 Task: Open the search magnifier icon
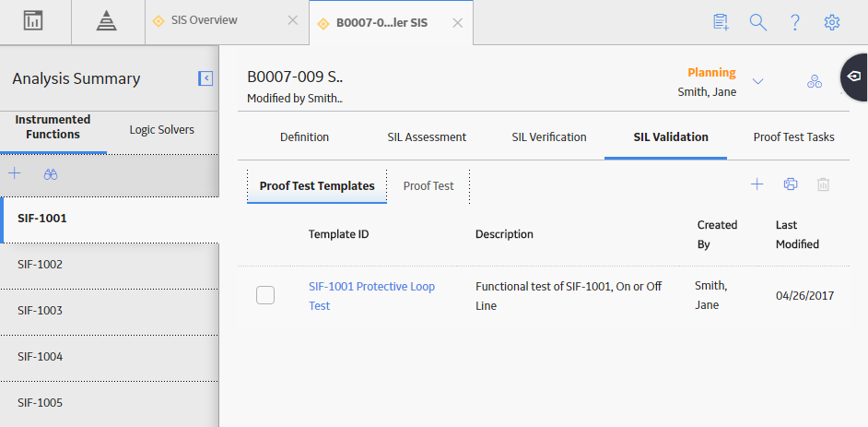click(757, 22)
